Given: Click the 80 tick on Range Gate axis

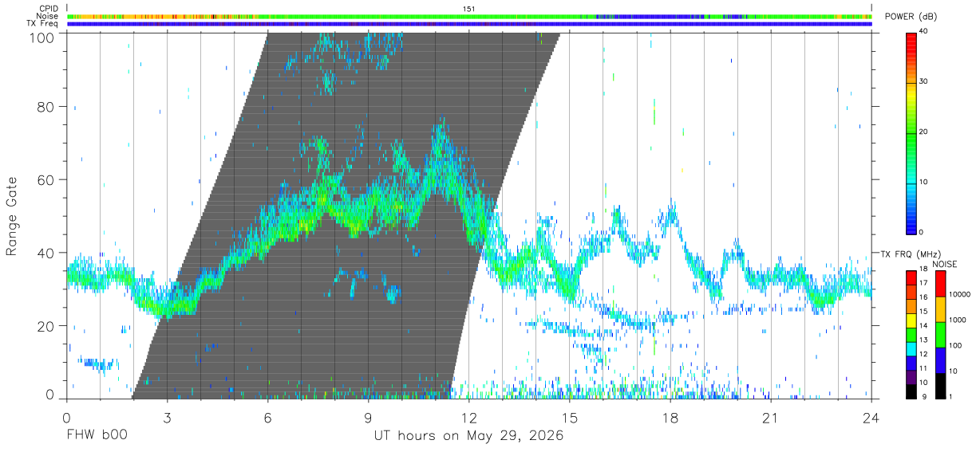Looking at the screenshot, I should [x=45, y=106].
